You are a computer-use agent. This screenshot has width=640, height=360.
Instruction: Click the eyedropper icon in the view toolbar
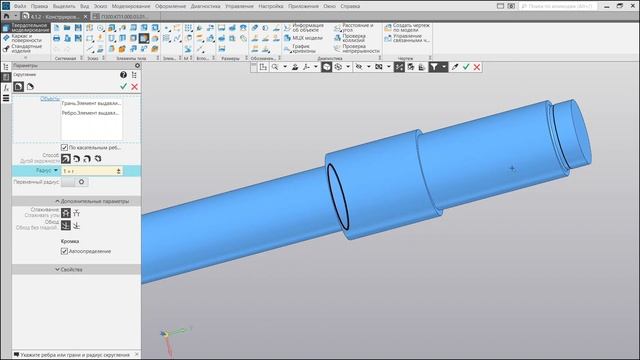click(455, 67)
